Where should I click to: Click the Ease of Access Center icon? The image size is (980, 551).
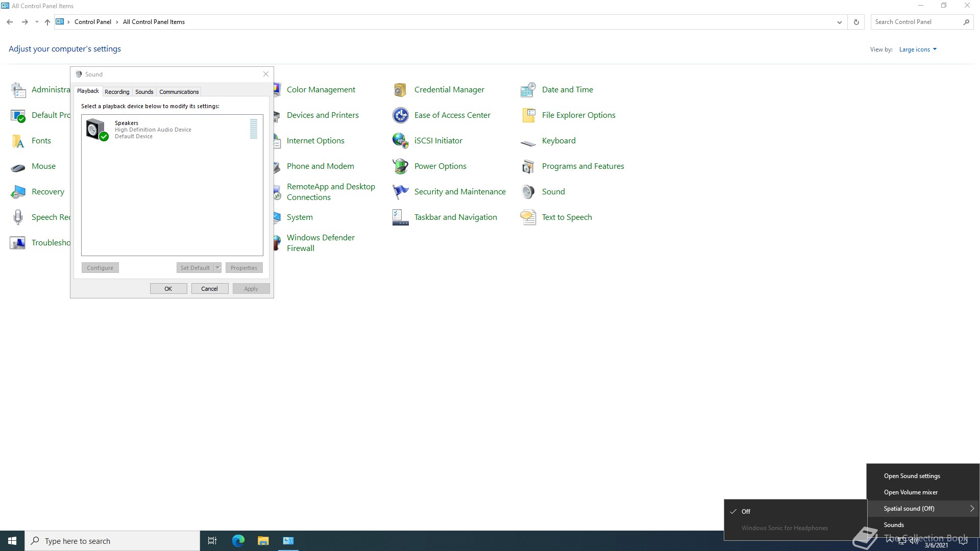[400, 115]
